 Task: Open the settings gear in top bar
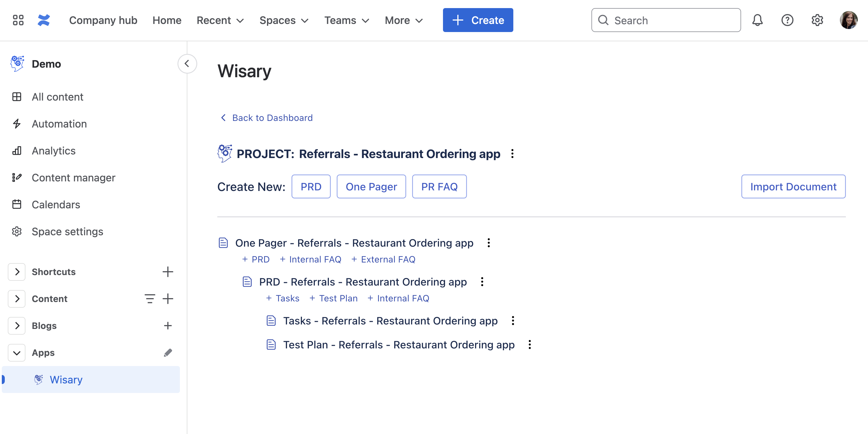click(x=817, y=20)
